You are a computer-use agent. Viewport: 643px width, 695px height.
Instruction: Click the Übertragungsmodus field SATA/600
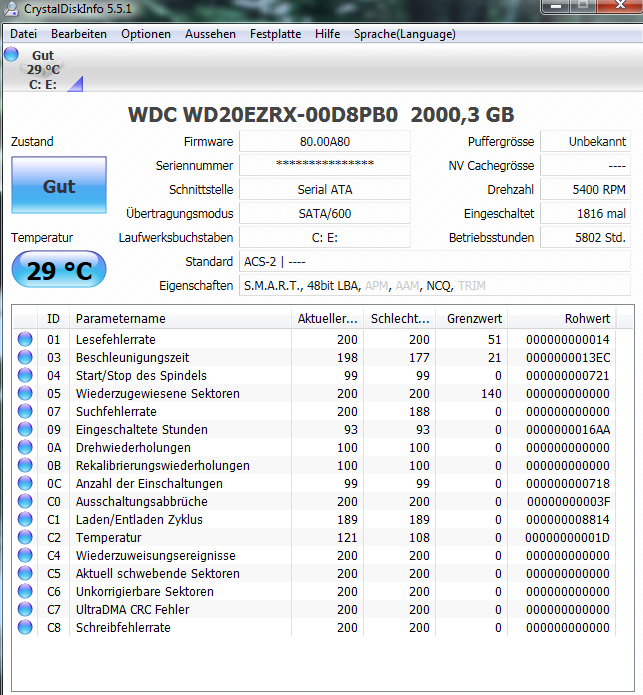325,213
